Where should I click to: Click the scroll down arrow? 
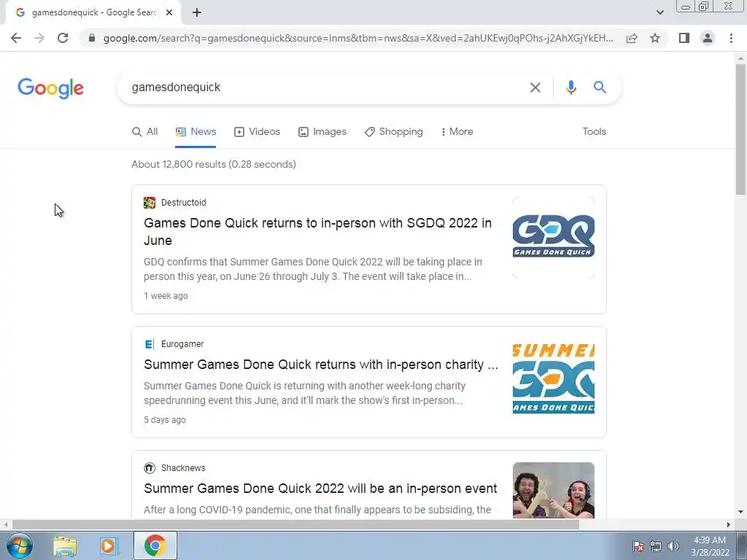(x=740, y=512)
